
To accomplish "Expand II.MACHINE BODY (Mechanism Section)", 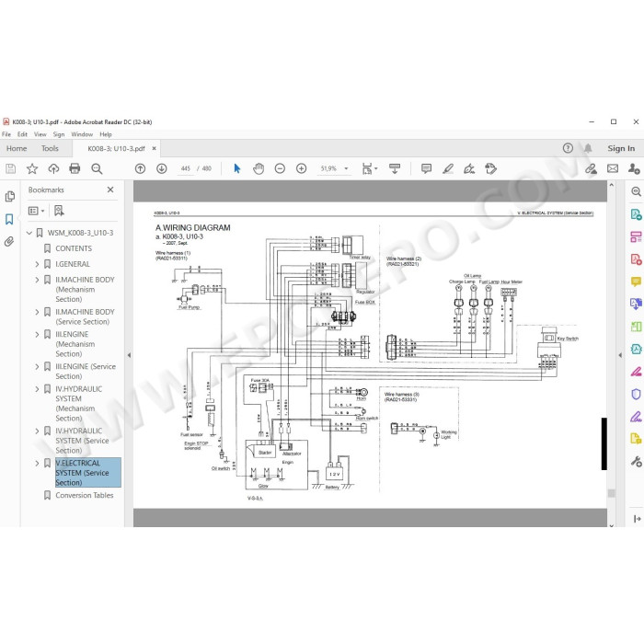I will [x=37, y=280].
